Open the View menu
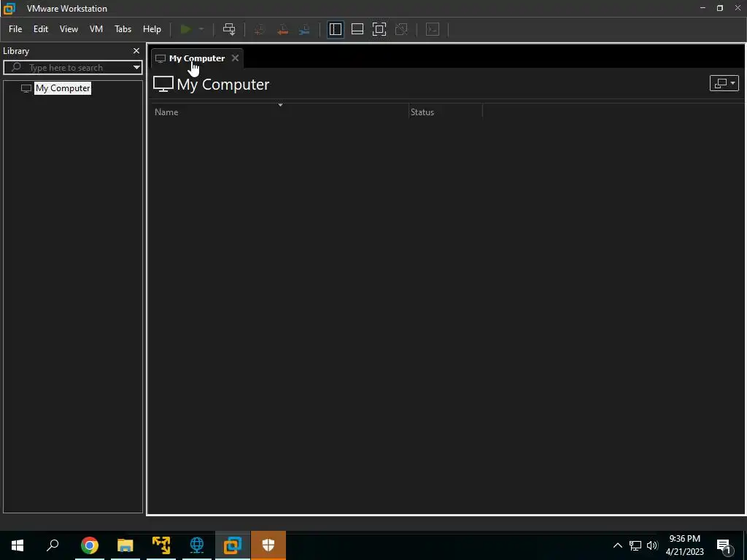Viewport: 747px width, 560px height. [69, 29]
